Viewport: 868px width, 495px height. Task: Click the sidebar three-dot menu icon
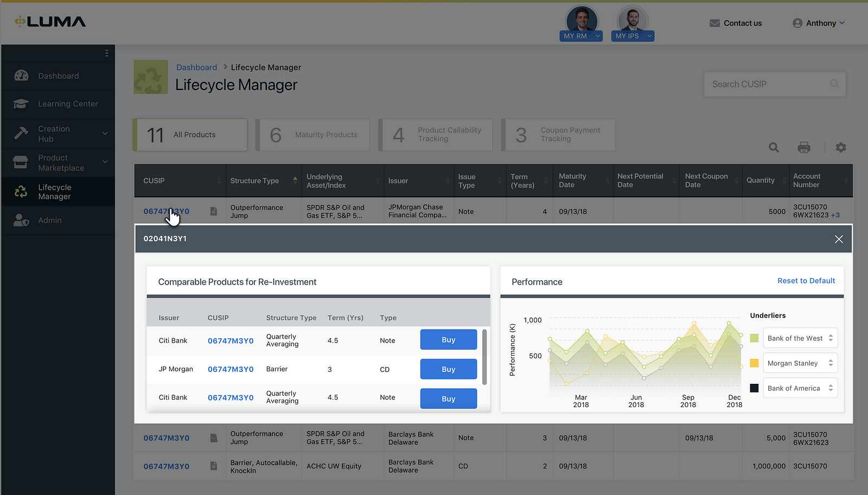106,53
